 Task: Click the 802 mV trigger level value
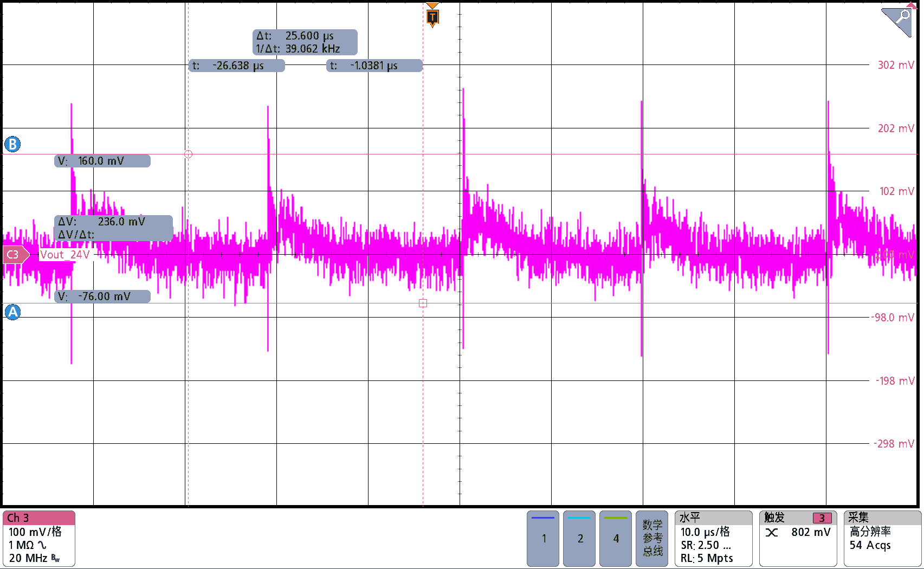(x=811, y=532)
